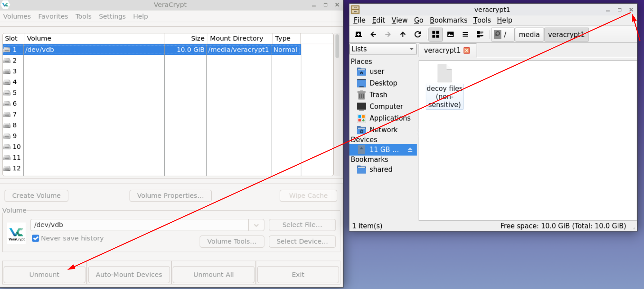644x289 pixels.
Task: Open the file manager Help menu
Action: [504, 20]
